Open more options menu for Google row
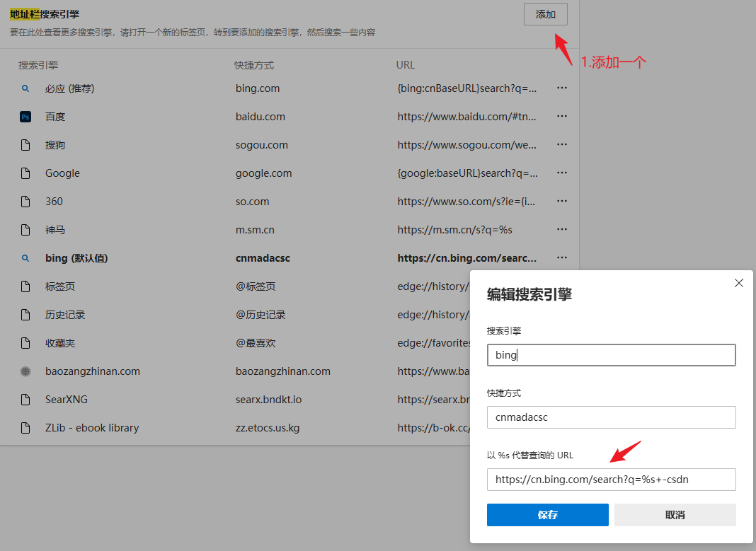 tap(562, 173)
